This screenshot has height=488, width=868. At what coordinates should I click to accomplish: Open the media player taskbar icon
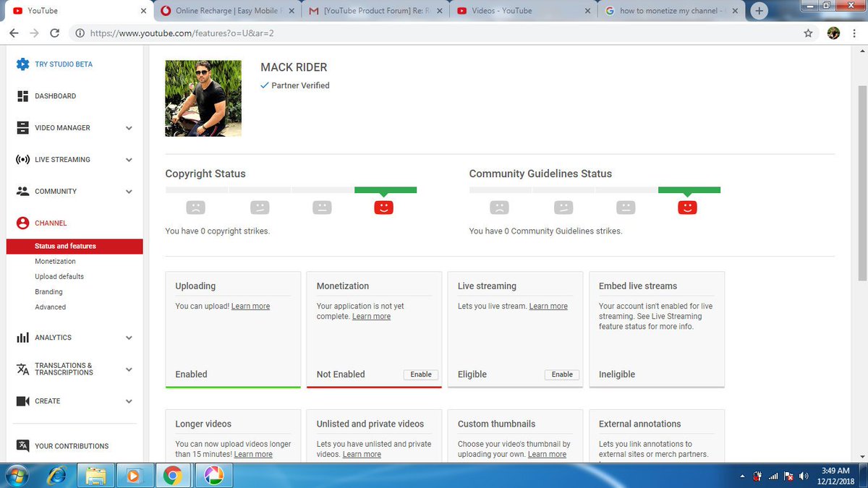coord(134,476)
